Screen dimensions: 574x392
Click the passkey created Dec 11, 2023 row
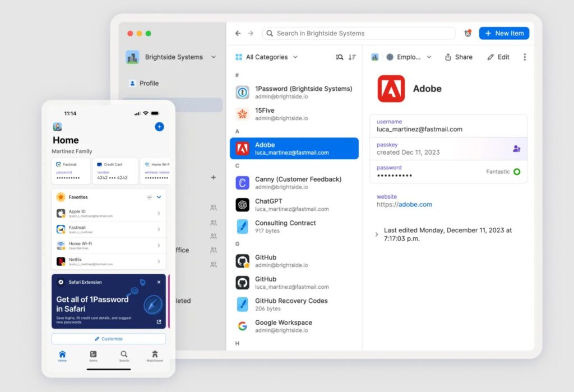coord(448,149)
